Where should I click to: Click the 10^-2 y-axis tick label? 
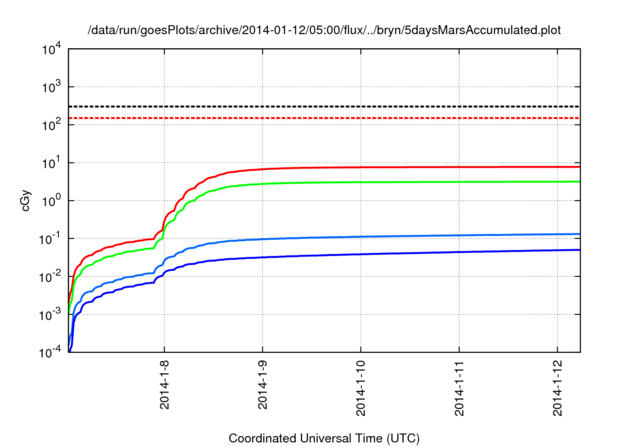click(x=51, y=276)
